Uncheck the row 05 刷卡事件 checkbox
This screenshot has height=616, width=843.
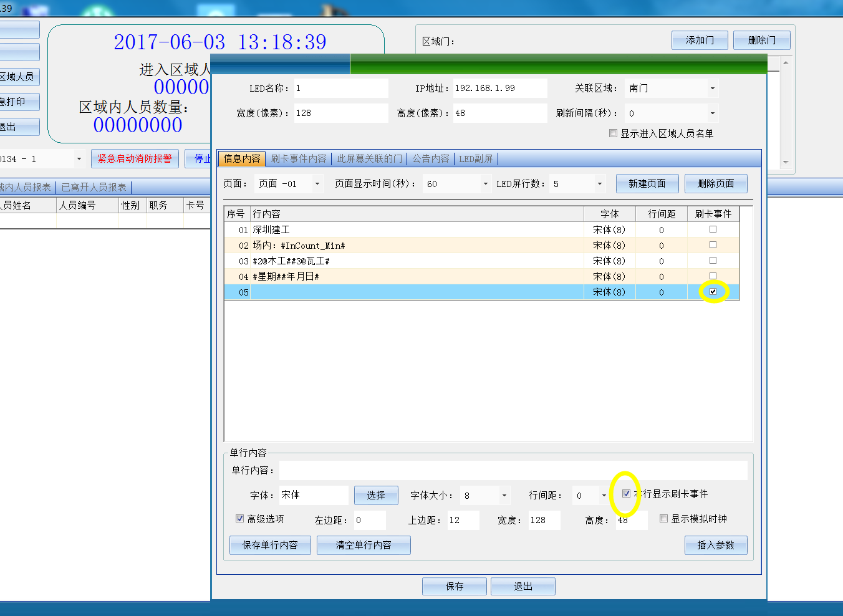pyautogui.click(x=713, y=292)
